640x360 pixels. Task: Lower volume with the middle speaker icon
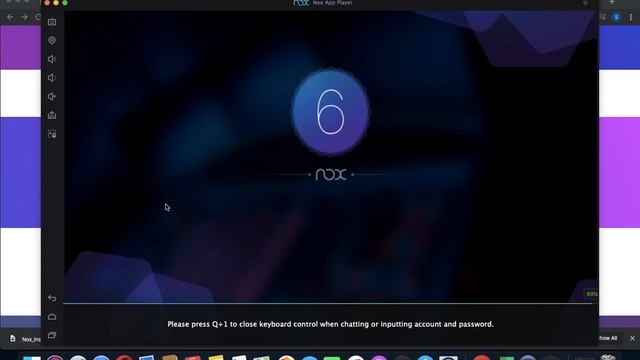[x=52, y=78]
